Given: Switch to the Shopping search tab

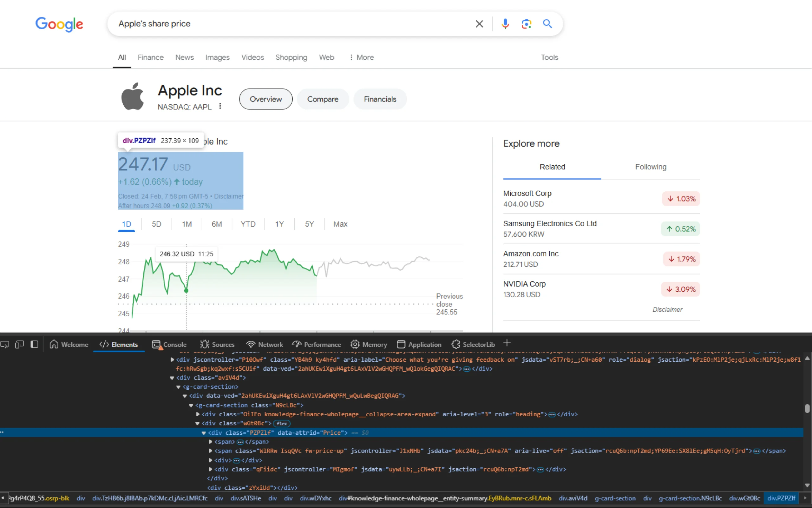Looking at the screenshot, I should tap(291, 57).
